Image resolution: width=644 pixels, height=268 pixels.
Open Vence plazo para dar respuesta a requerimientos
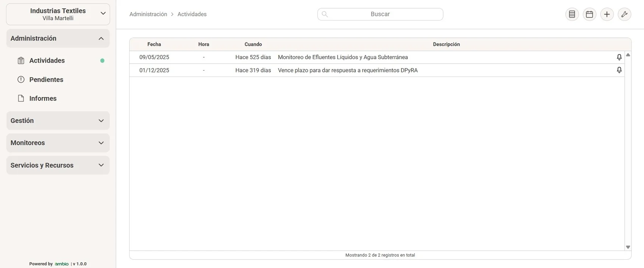coord(348,70)
